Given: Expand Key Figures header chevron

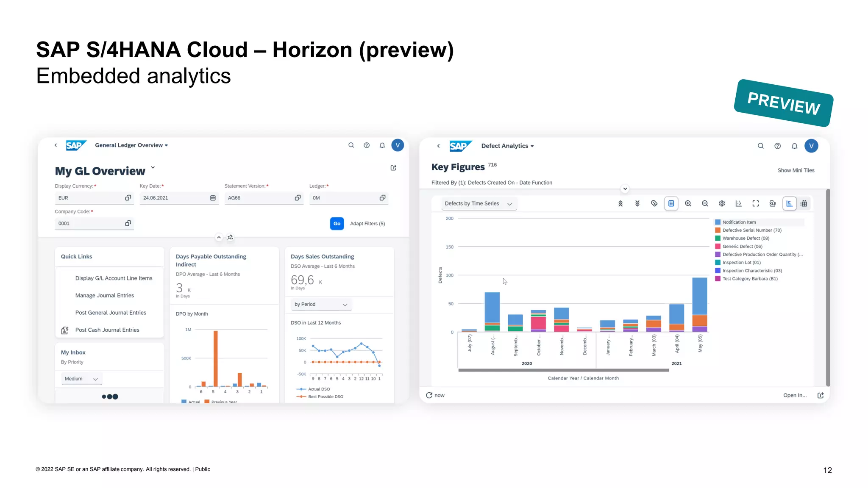Looking at the screenshot, I should tap(625, 189).
